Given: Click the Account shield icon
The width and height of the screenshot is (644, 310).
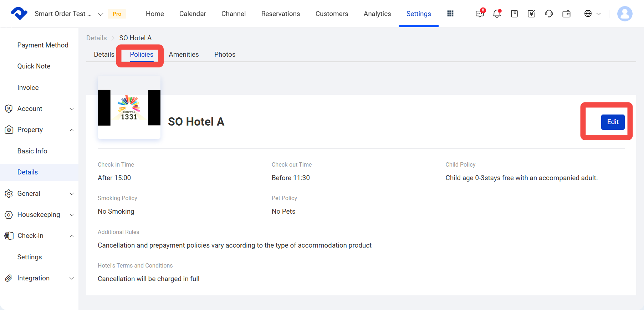Looking at the screenshot, I should point(9,108).
